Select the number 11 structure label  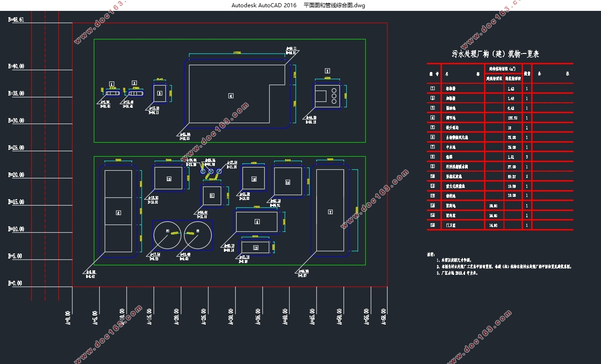(212, 196)
